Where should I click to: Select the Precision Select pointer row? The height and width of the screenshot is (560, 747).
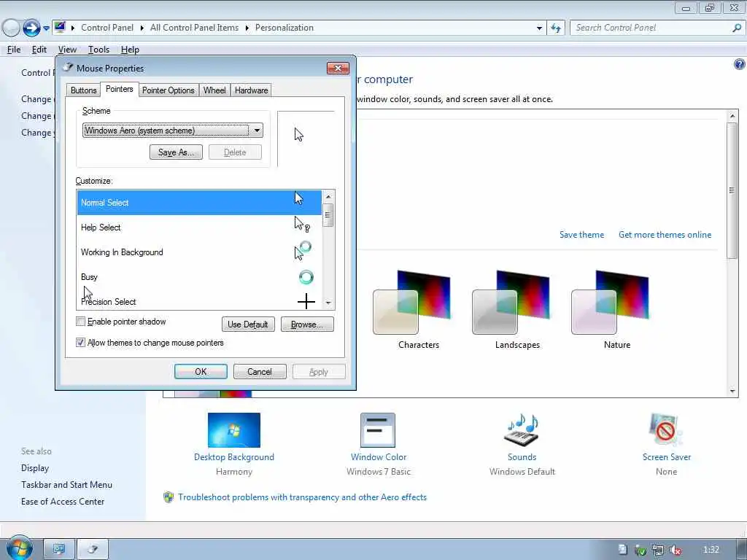pyautogui.click(x=199, y=300)
